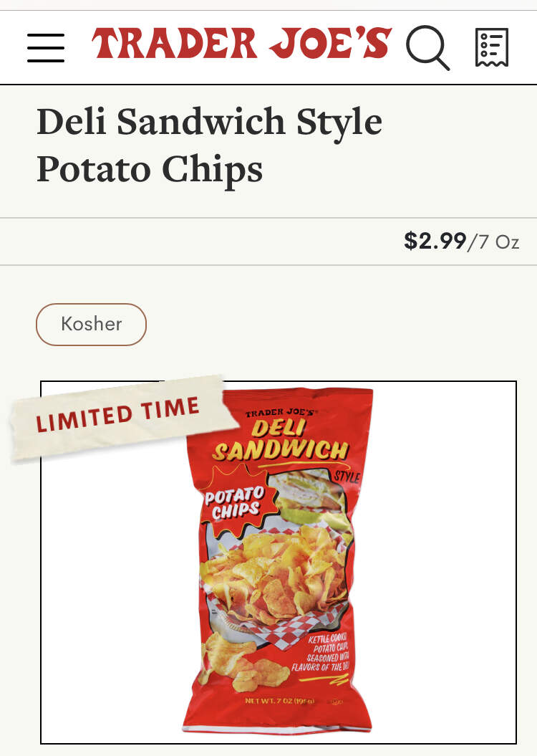Tap the search magnifying glass icon
Image resolution: width=537 pixels, height=756 pixels.
point(427,47)
